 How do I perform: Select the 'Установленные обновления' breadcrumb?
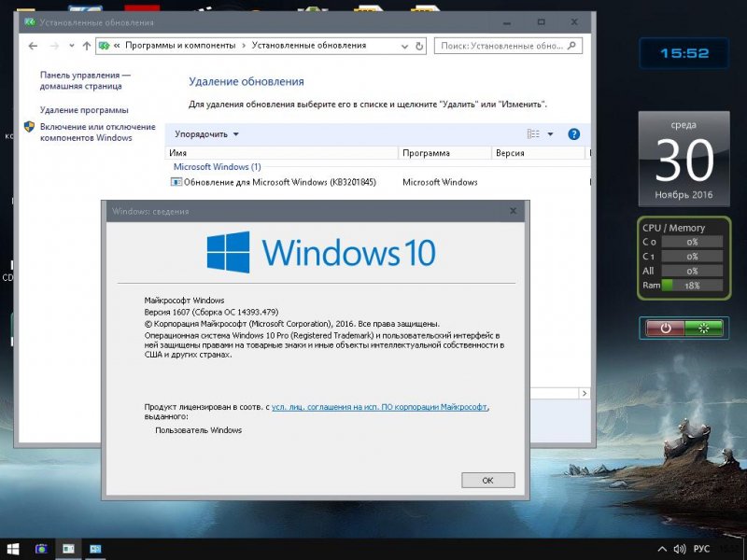309,45
